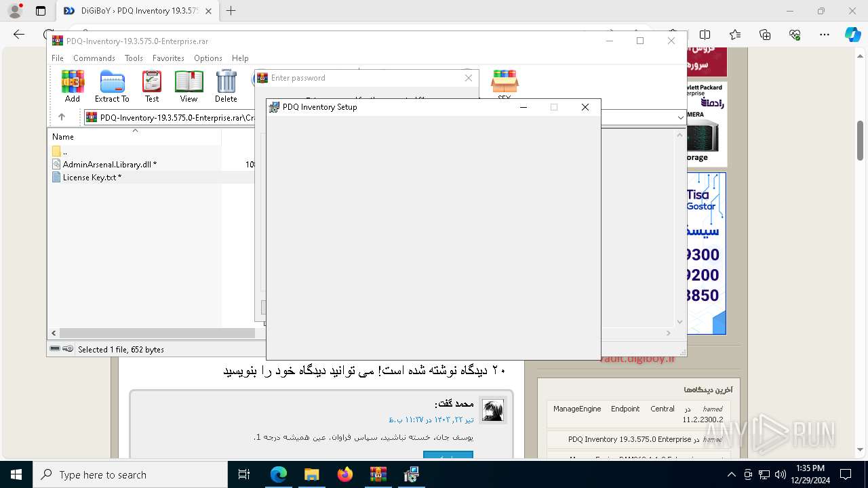Select AdminArsenal.Library.dll in file list

pos(109,164)
